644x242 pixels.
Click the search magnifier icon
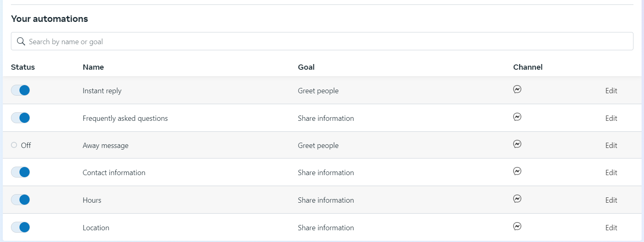pyautogui.click(x=21, y=41)
